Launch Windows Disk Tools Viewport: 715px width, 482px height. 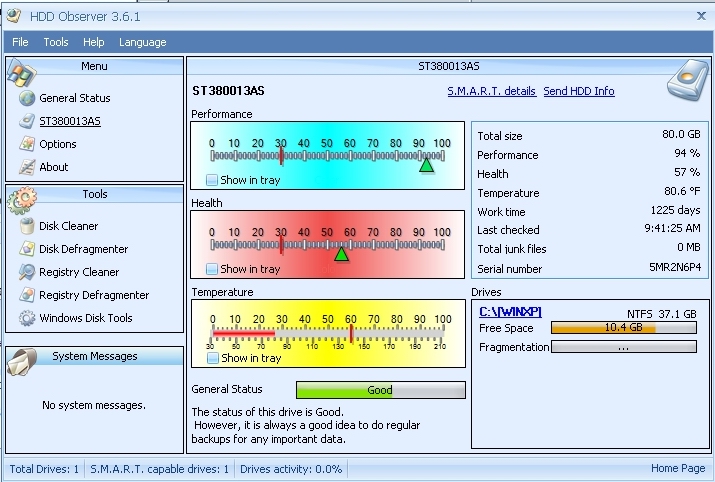coord(86,318)
